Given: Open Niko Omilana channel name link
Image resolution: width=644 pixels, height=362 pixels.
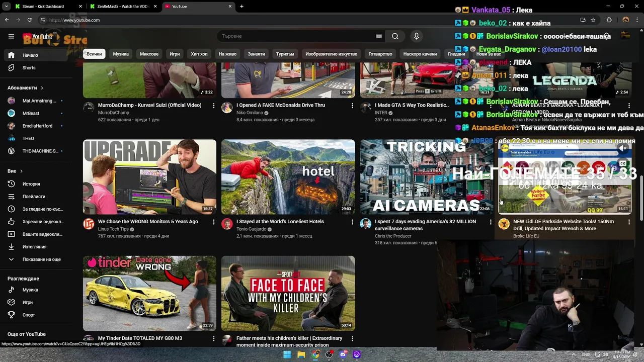Looking at the screenshot, I should click(250, 113).
